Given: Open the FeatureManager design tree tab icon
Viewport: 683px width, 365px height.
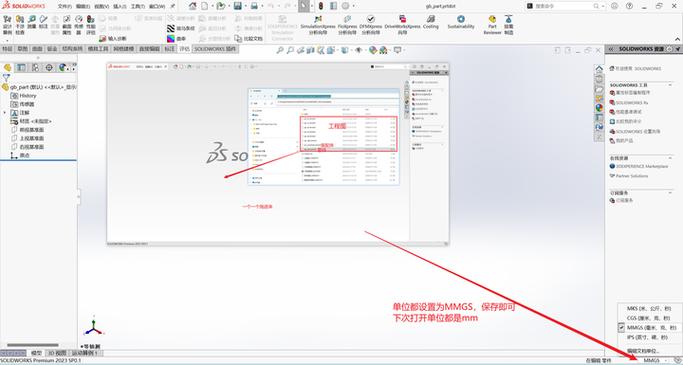Looking at the screenshot, I should (7, 68).
